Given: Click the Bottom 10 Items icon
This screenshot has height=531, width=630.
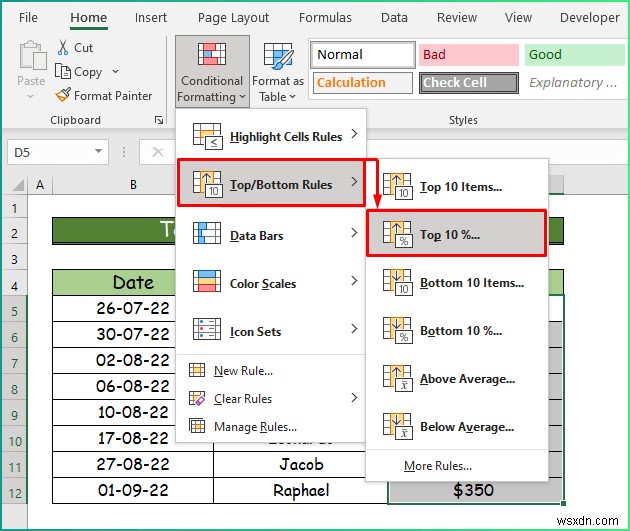Looking at the screenshot, I should (397, 282).
